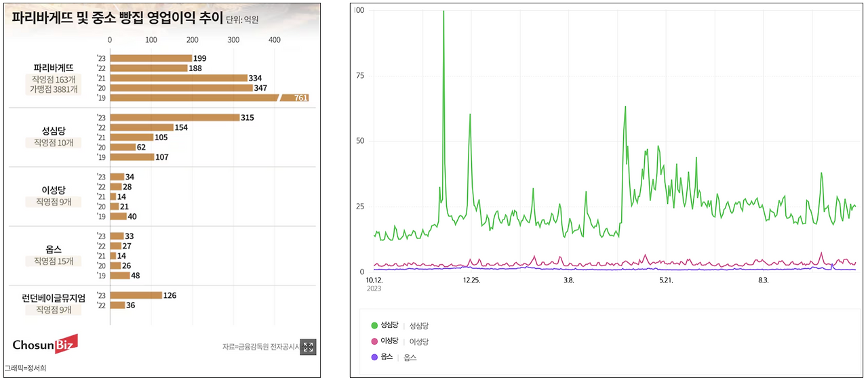
Task: Click the 154 bar value
Action: [182, 127]
